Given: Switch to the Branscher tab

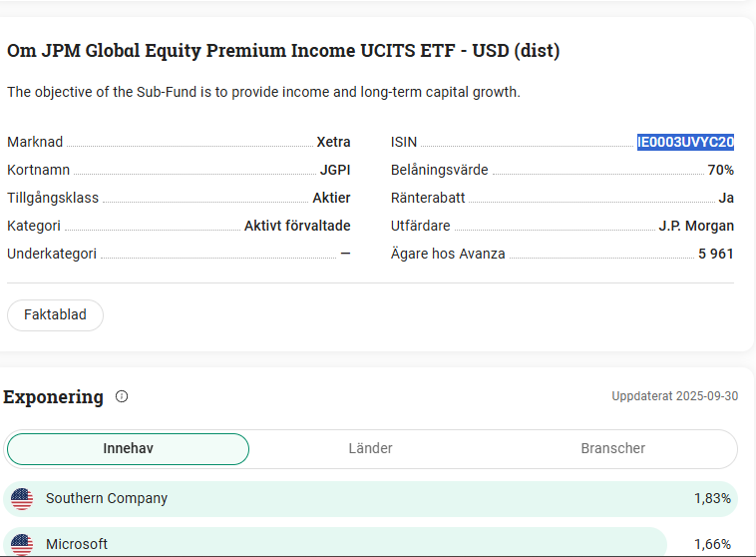Looking at the screenshot, I should (612, 449).
